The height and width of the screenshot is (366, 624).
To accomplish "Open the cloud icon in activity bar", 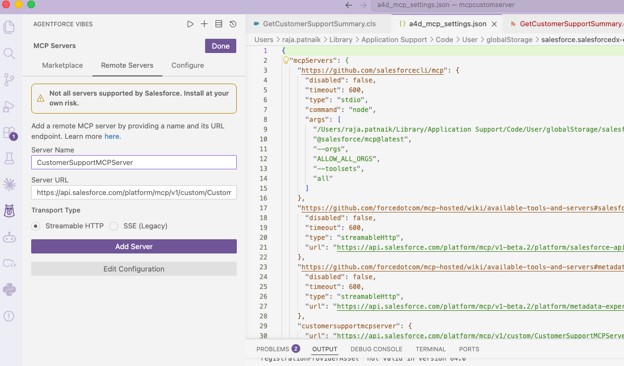I will click(9, 263).
